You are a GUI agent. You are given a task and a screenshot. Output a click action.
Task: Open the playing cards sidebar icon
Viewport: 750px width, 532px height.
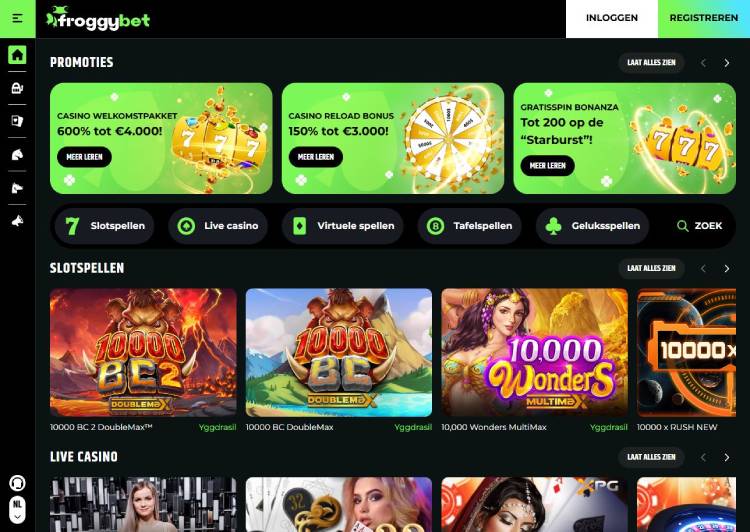coord(17,121)
